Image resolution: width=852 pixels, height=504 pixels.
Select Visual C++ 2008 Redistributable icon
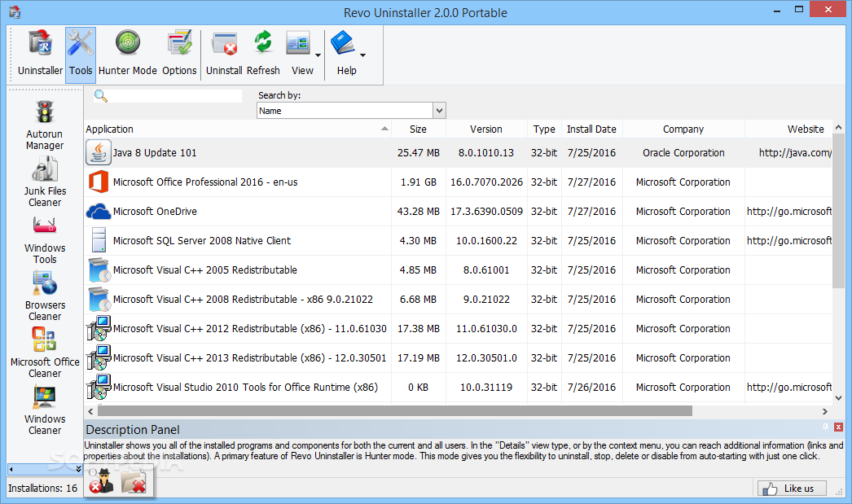tap(99, 300)
